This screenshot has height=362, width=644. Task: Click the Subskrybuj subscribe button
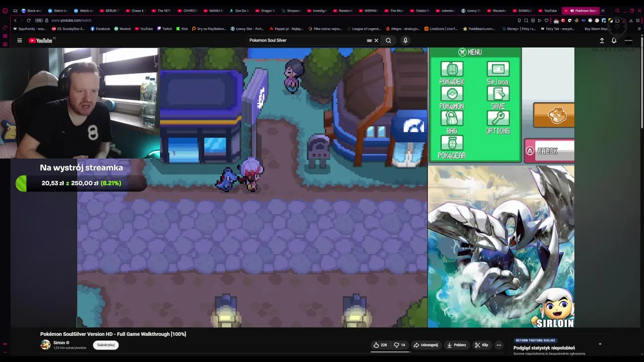[x=106, y=345]
